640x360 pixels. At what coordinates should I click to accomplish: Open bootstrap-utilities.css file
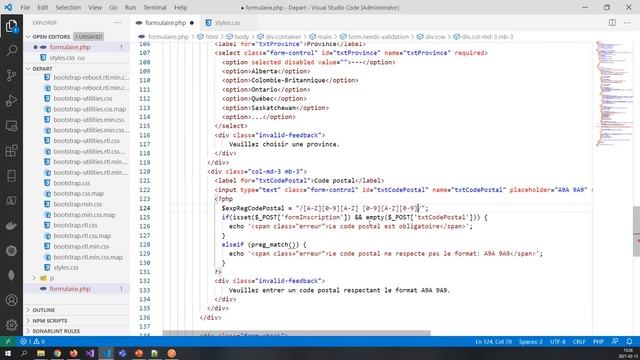(77, 98)
